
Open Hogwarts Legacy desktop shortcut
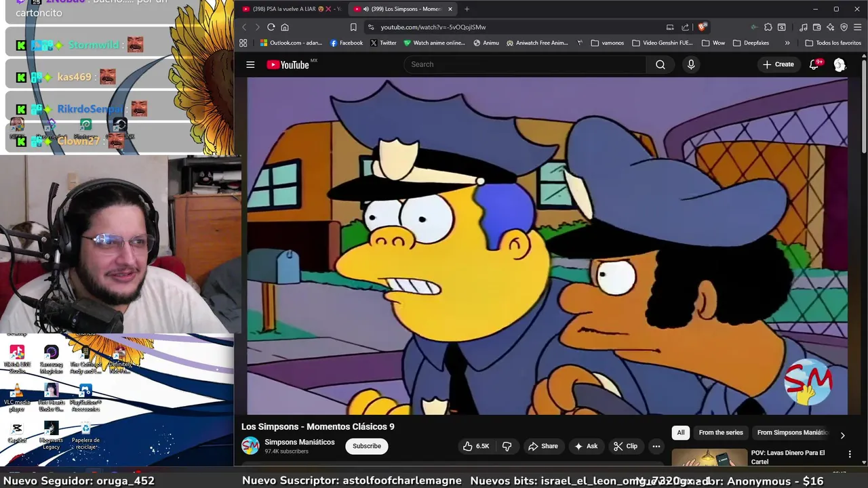pos(52,435)
